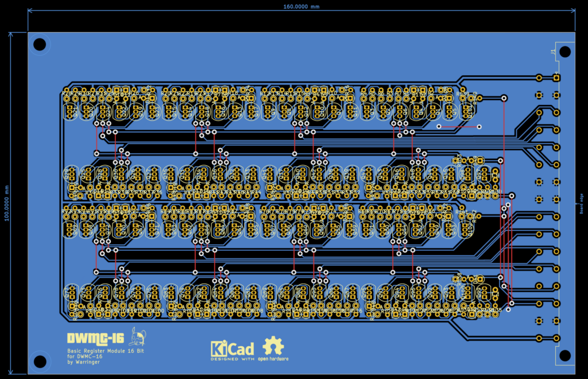
Task: Select the bottom-left mounting hole
Action: tap(40, 361)
